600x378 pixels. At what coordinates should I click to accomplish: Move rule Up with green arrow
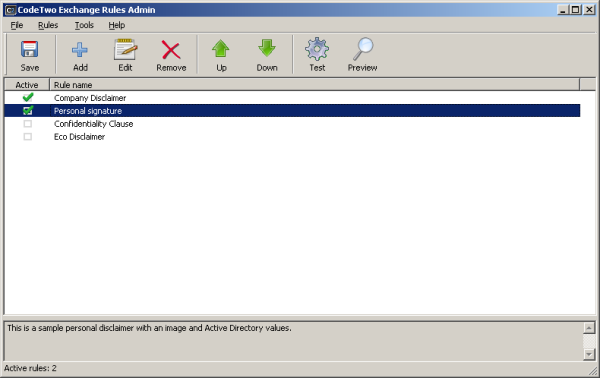pos(221,49)
